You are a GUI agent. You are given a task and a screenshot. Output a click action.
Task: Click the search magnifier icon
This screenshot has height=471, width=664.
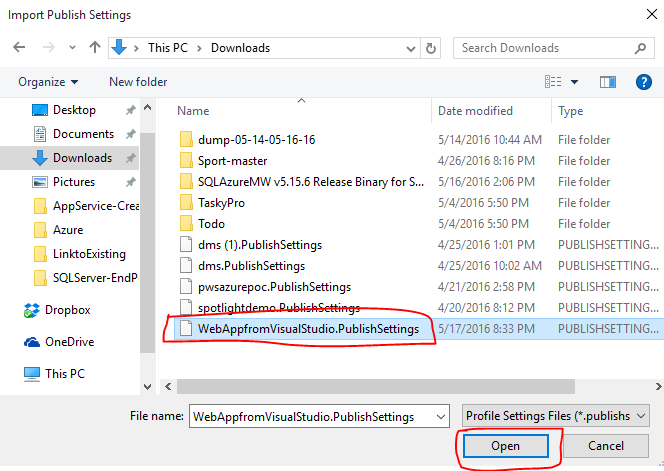click(x=640, y=48)
